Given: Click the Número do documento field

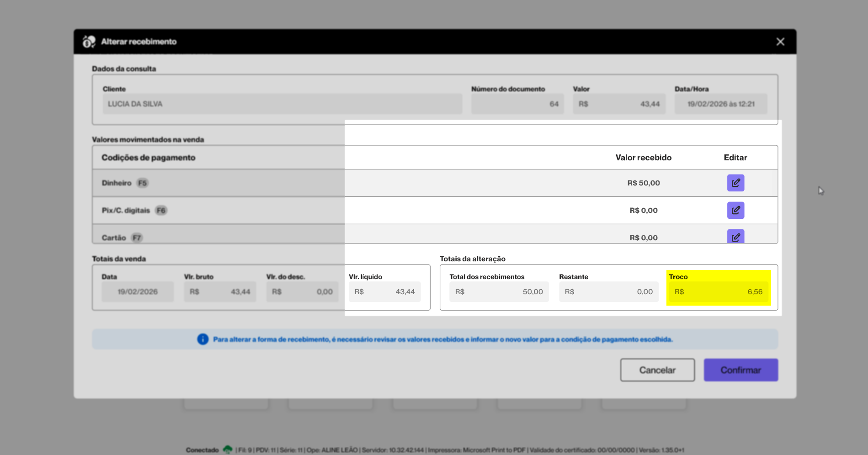Looking at the screenshot, I should pyautogui.click(x=517, y=104).
